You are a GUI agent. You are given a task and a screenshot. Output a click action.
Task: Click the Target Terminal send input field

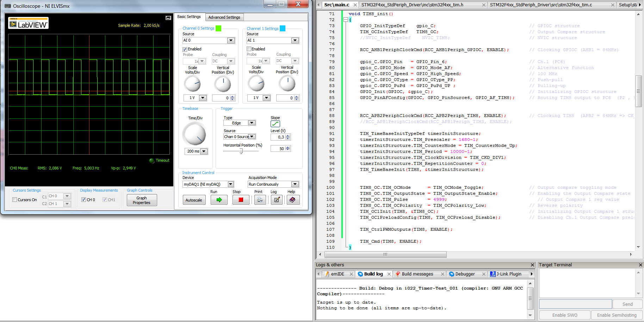point(575,304)
